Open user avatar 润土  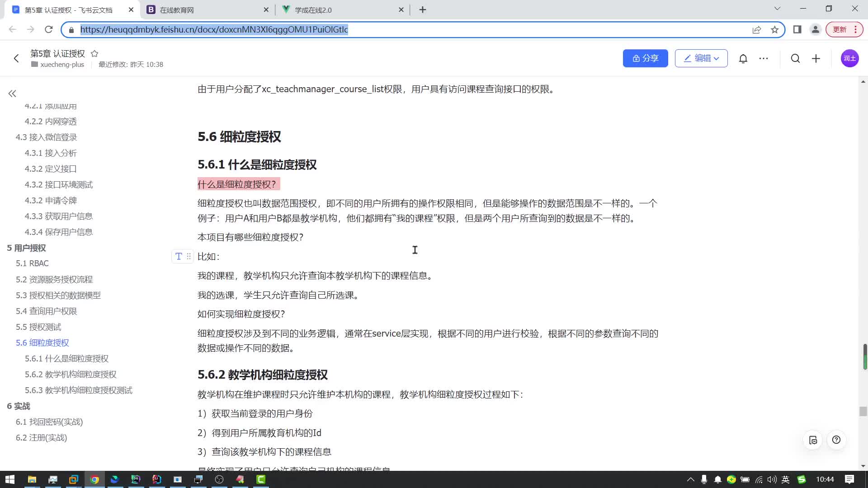pos(849,58)
